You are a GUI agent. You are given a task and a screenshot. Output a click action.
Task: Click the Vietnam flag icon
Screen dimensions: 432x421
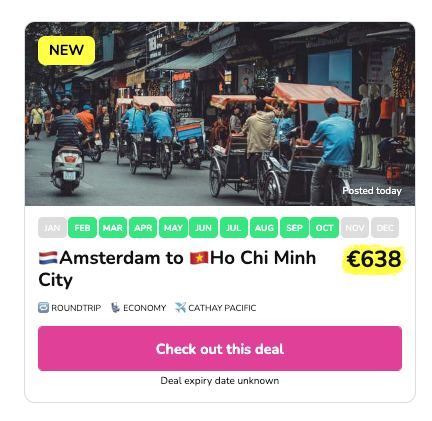(199, 258)
